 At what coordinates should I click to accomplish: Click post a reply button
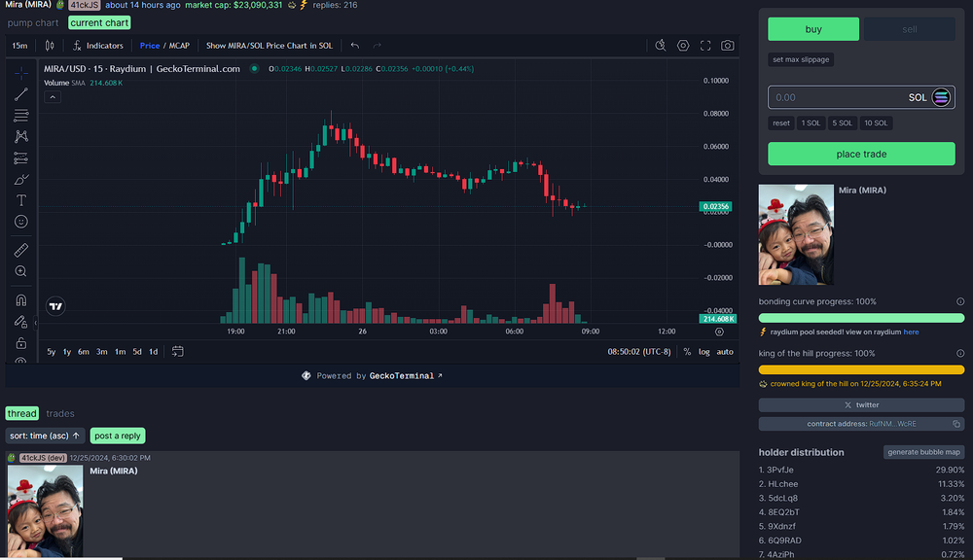coord(118,436)
